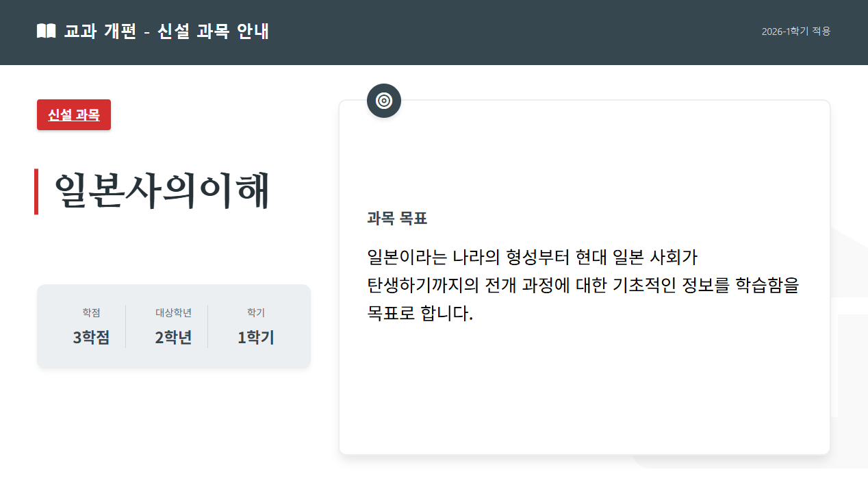
Task: Click the 과목 목표 heading
Action: (397, 219)
